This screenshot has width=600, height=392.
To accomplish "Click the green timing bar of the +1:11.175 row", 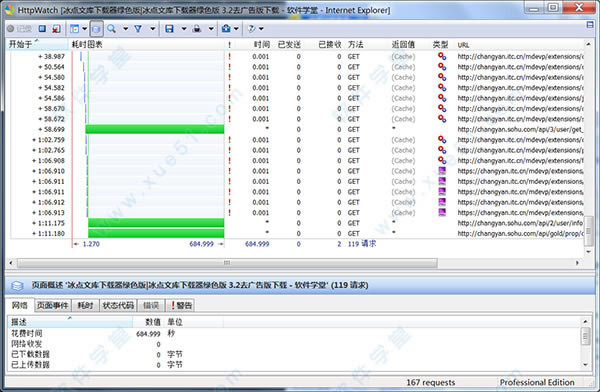I will click(156, 223).
